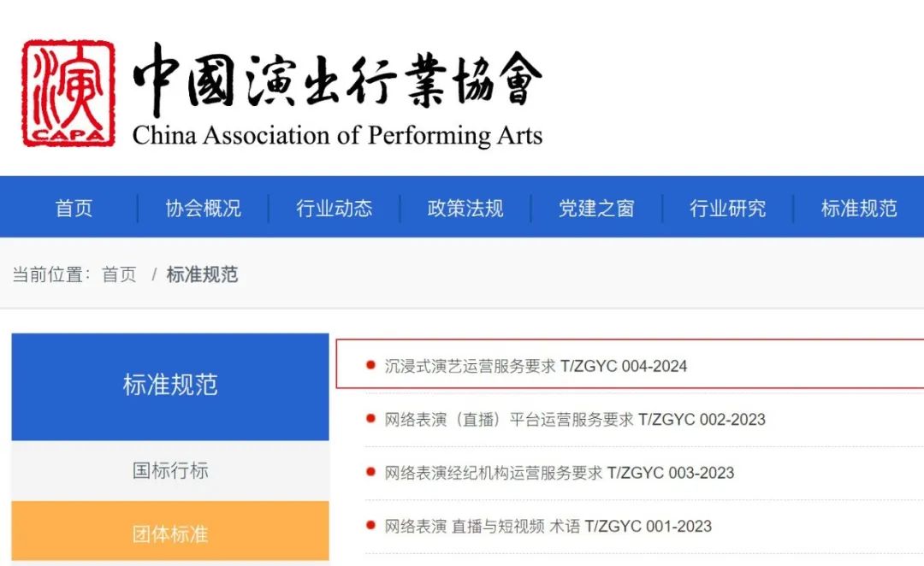Click 首页 in the breadcrumb path
Viewport: 924px width, 566px height.
pos(119,274)
